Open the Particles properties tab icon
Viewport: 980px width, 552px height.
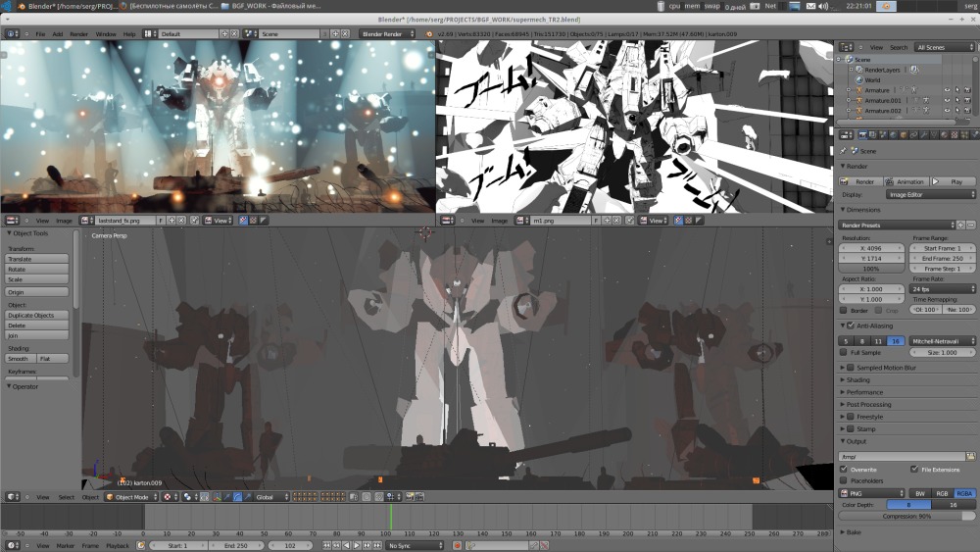[x=963, y=134]
